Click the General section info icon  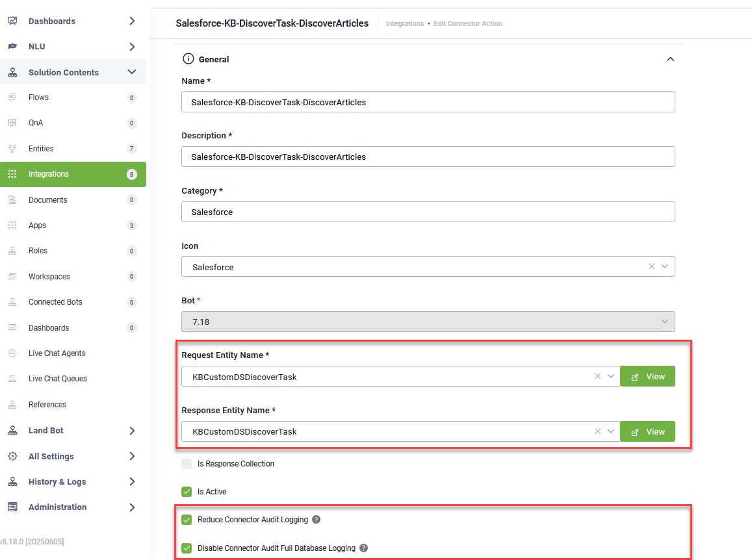188,59
